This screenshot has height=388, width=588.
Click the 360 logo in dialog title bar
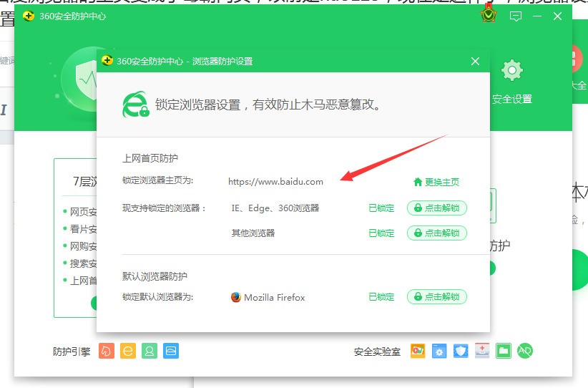(107, 61)
